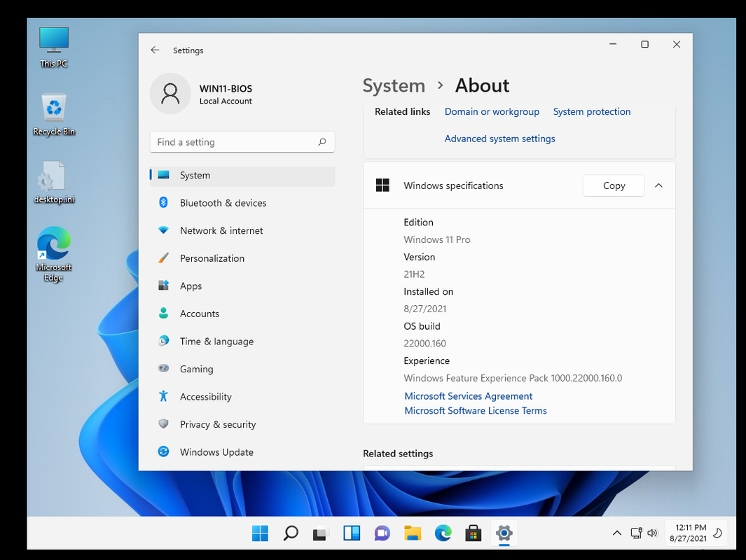Click the System breadcrumb in the header
Screen dimensions: 746x560
[394, 85]
